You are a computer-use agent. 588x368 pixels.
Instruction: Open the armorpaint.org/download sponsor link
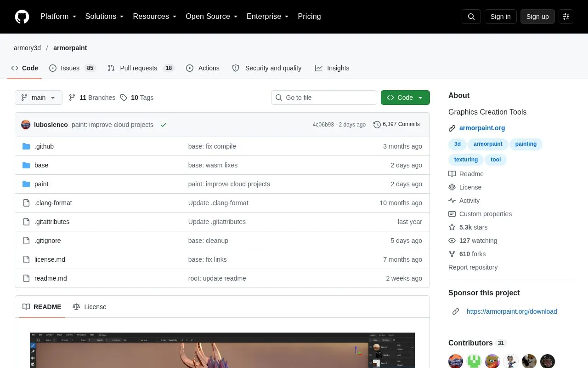(x=512, y=311)
